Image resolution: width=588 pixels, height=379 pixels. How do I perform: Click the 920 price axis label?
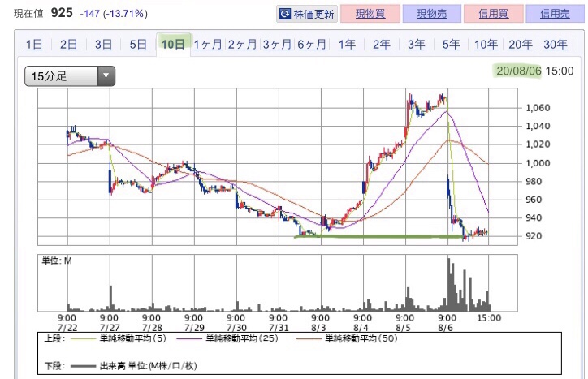coord(534,236)
